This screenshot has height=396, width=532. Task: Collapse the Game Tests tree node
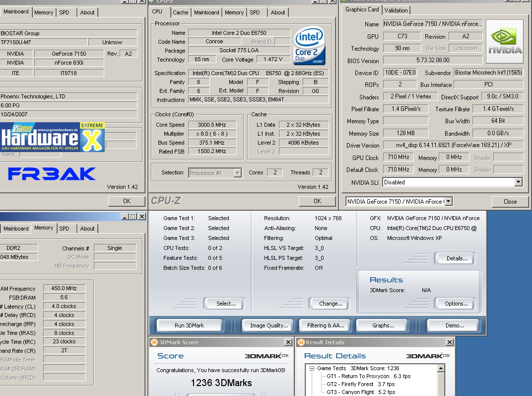[312, 368]
